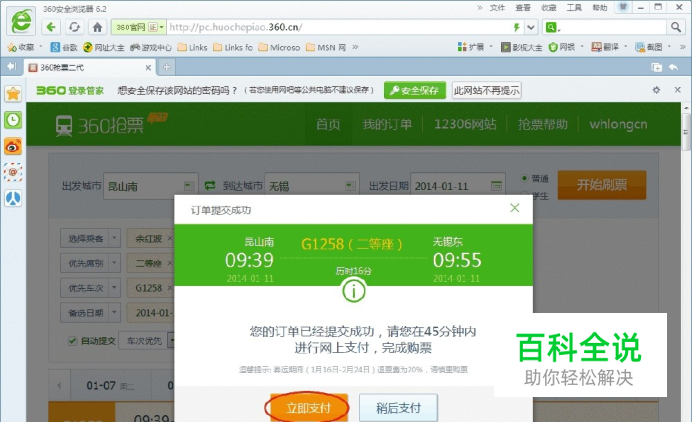Open the 网银 shield toolbar item
The image size is (692, 422).
coord(562,47)
